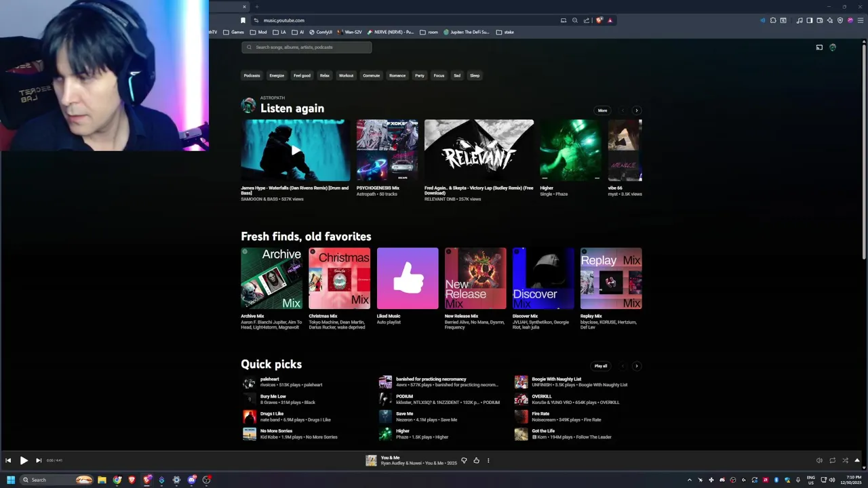This screenshot has height=488, width=868.
Task: Select the Romance mood chip
Action: point(397,75)
